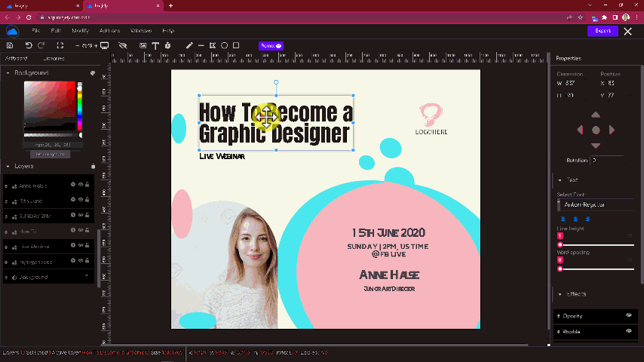Collapse the Effects section

click(x=560, y=294)
